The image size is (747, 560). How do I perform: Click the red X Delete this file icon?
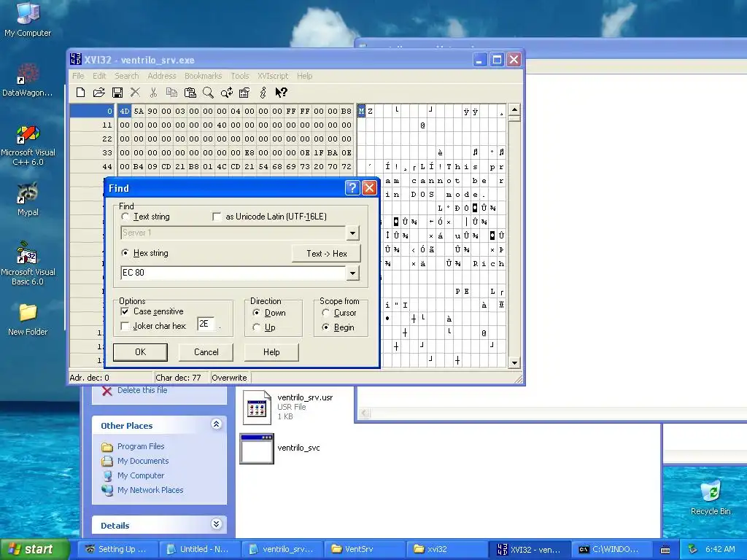tap(108, 391)
